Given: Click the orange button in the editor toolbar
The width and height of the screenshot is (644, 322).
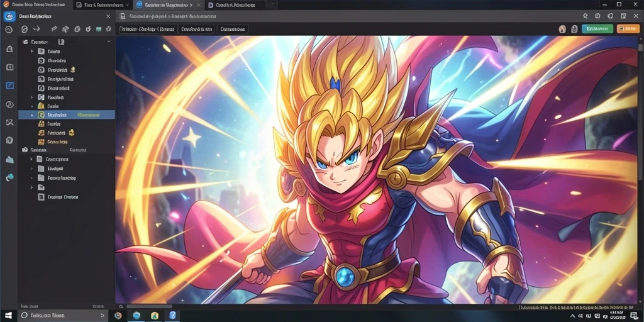Looking at the screenshot, I should [x=628, y=29].
